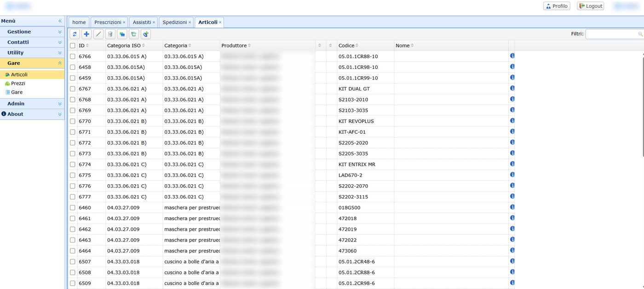Click the toolbar icon with the green plus badge
The width and height of the screenshot is (644, 289).
point(146,34)
